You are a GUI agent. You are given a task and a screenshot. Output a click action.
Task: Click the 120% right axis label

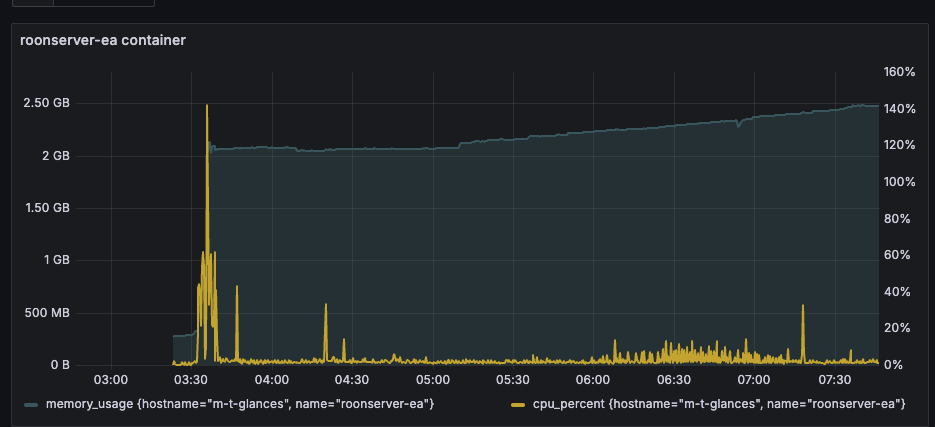click(899, 145)
